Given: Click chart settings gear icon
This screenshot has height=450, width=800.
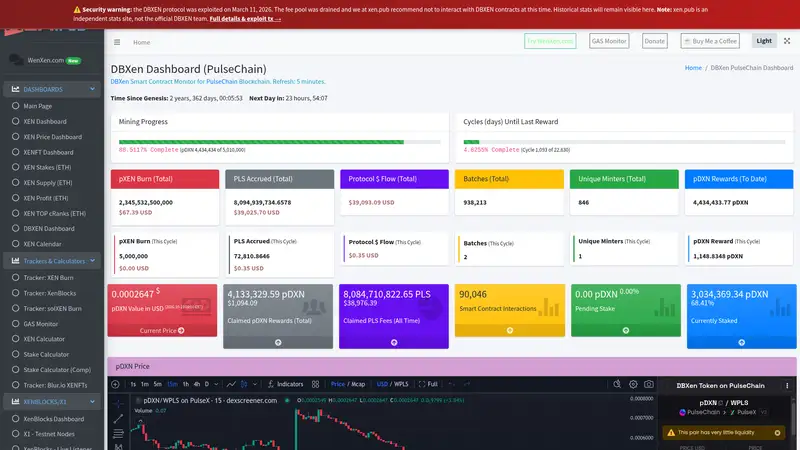Looking at the screenshot, I should [633, 384].
